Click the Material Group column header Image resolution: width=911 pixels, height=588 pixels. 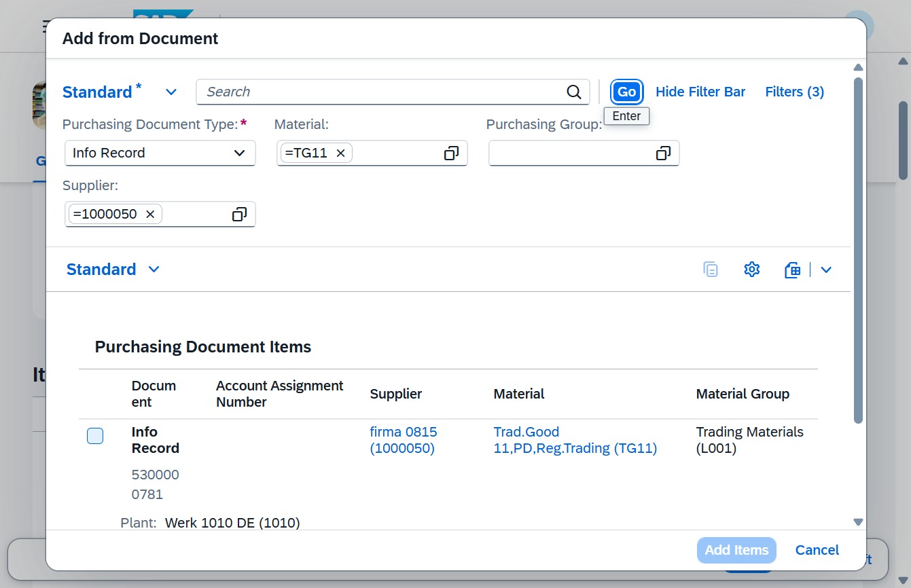click(743, 394)
